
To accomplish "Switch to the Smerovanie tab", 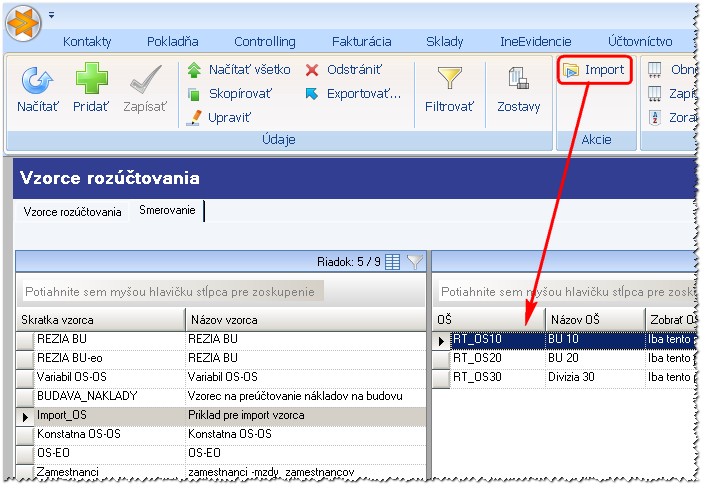I will point(167,210).
